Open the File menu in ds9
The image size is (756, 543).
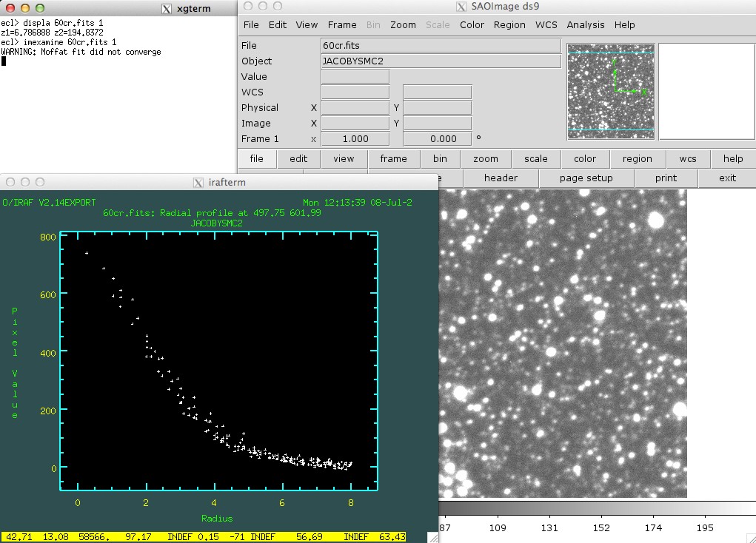251,25
